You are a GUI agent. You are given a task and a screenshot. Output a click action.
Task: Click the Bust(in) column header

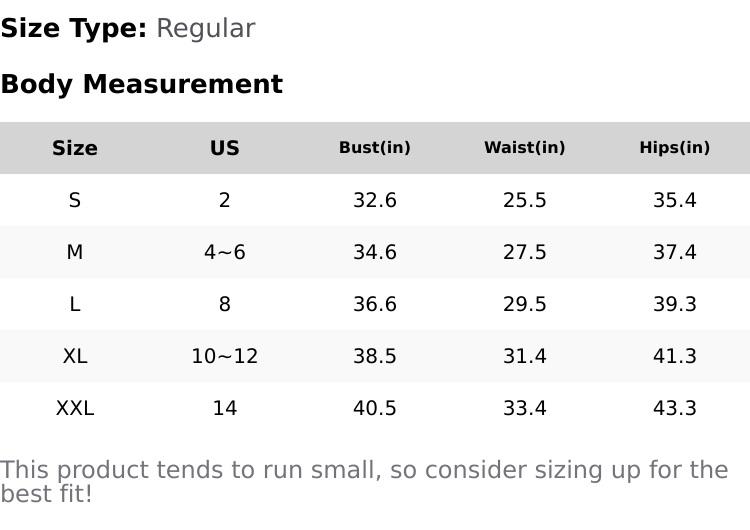(375, 148)
